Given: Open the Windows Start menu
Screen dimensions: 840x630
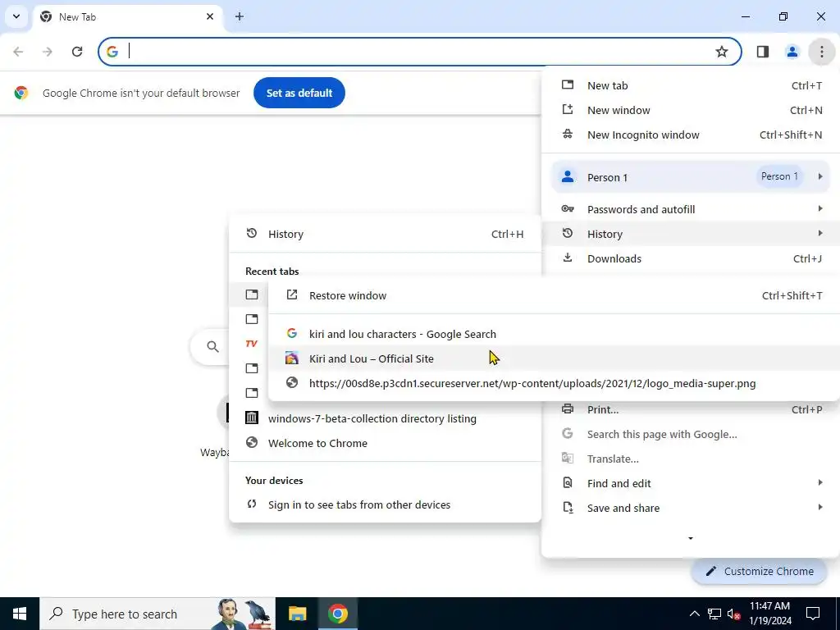Looking at the screenshot, I should click(x=20, y=614).
